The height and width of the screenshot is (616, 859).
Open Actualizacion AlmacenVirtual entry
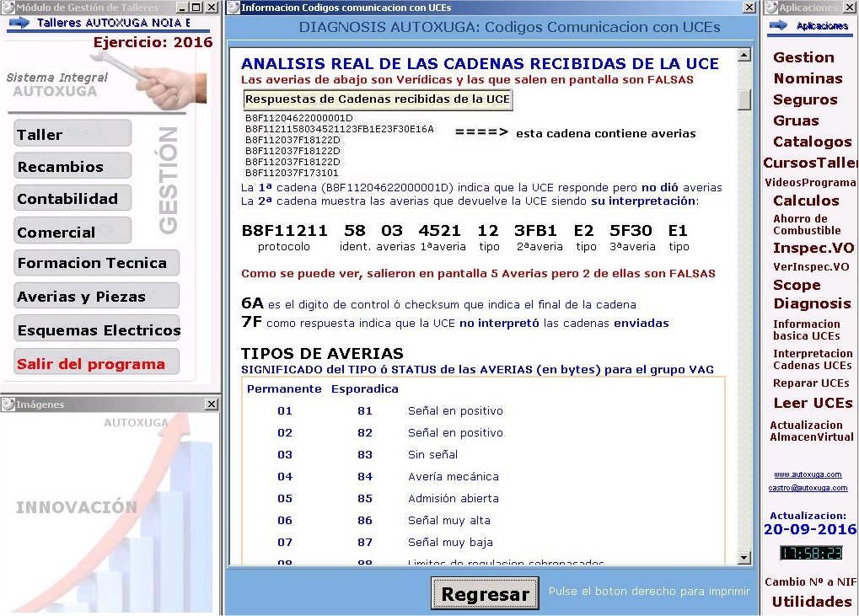click(x=811, y=431)
